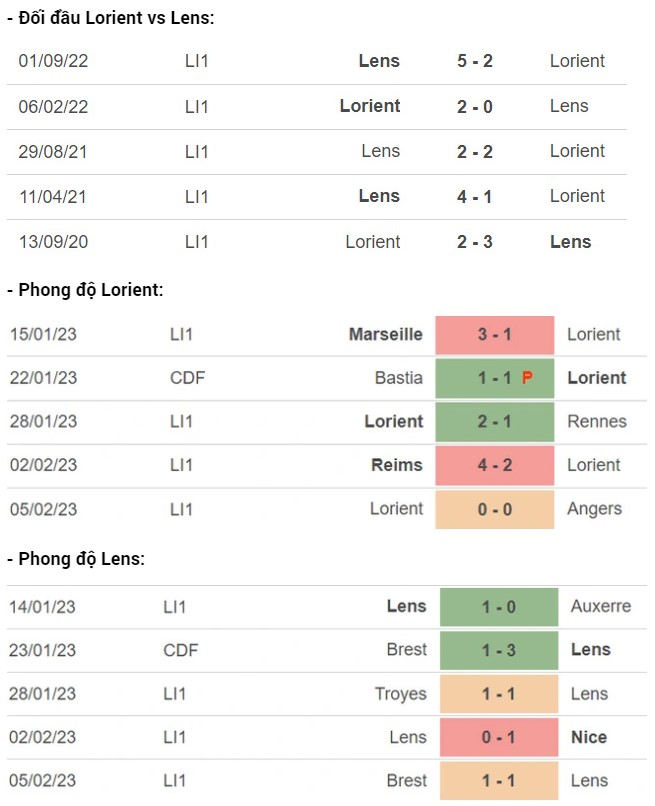This screenshot has width=655, height=806.
Task: Click the Brest 1 - 3 Lens score
Action: [x=499, y=650]
